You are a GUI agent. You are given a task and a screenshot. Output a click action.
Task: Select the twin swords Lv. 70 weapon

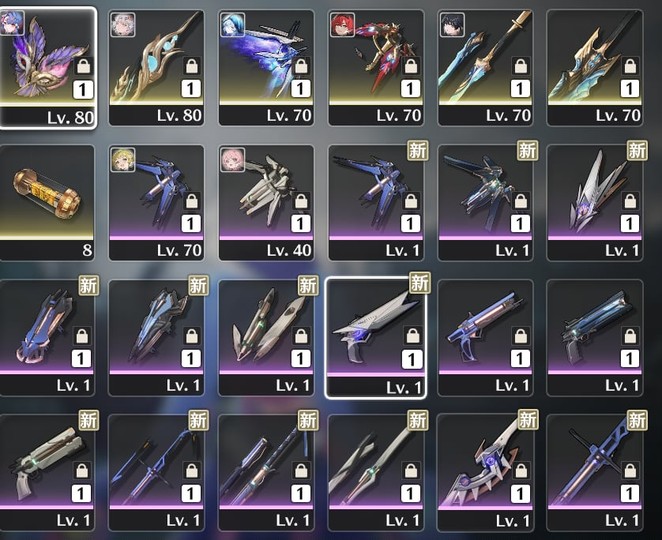pos(485,68)
